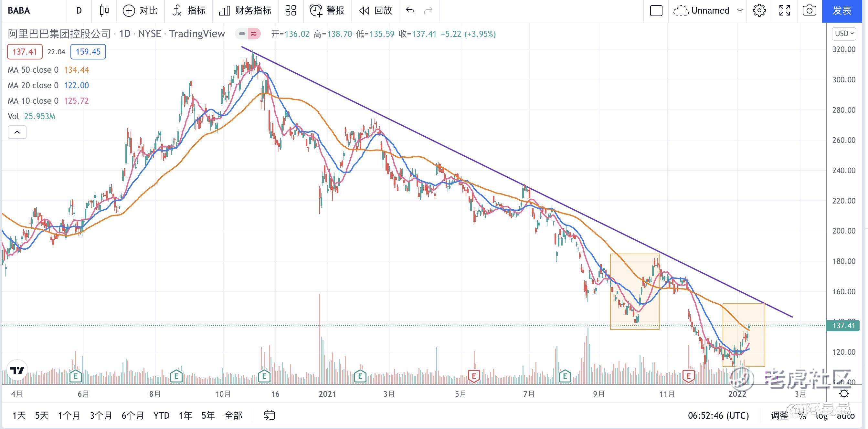The height and width of the screenshot is (429, 868).
Task: Toggle auto scale option
Action: coord(846,416)
